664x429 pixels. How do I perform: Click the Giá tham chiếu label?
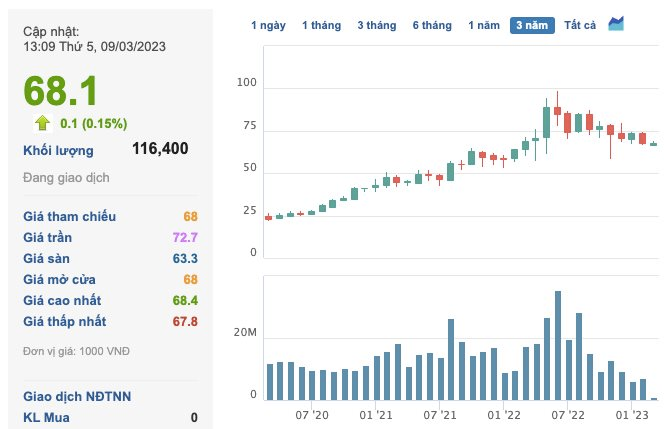pos(69,216)
